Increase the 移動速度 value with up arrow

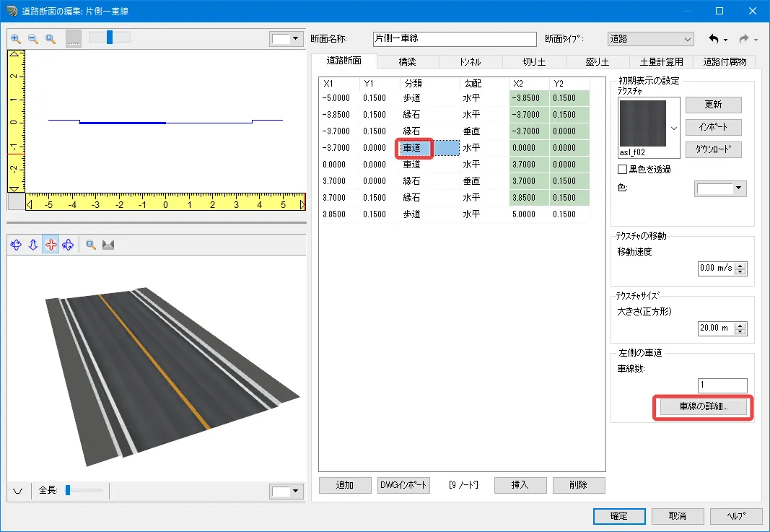740,265
